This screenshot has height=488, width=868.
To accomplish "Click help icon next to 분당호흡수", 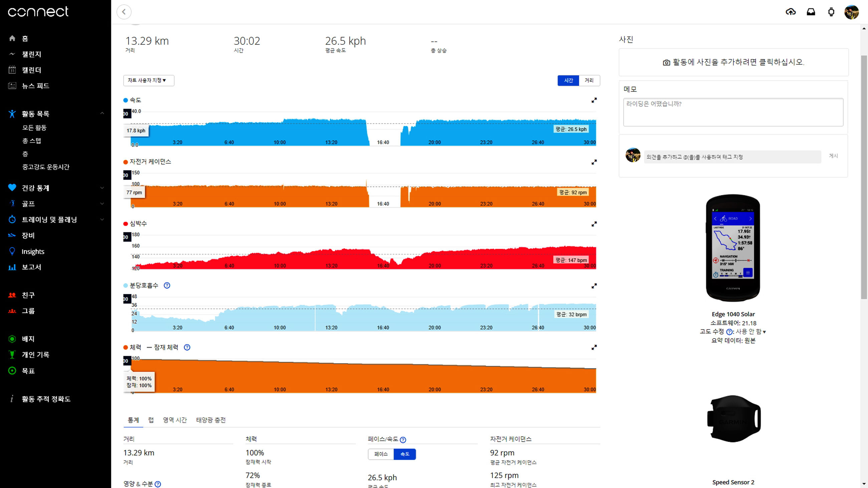I will click(167, 286).
